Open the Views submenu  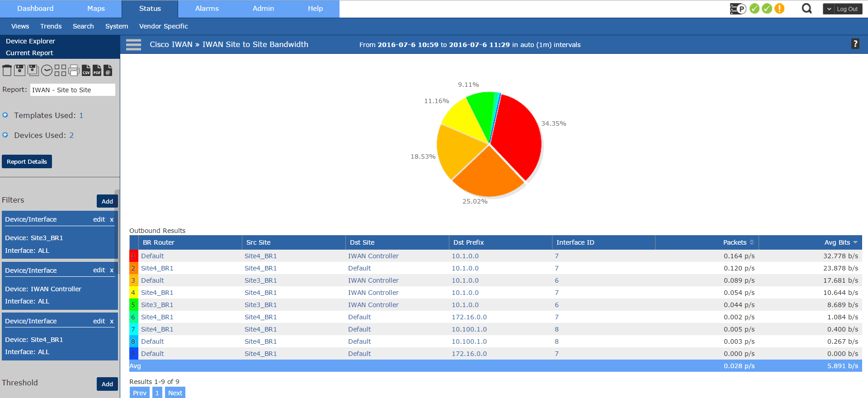tap(20, 26)
